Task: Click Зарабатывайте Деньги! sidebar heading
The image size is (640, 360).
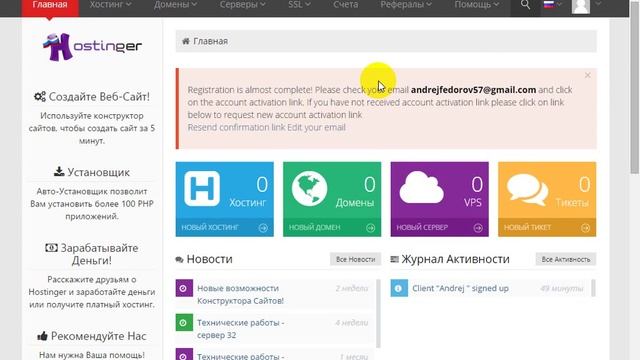Action: [x=99, y=254]
